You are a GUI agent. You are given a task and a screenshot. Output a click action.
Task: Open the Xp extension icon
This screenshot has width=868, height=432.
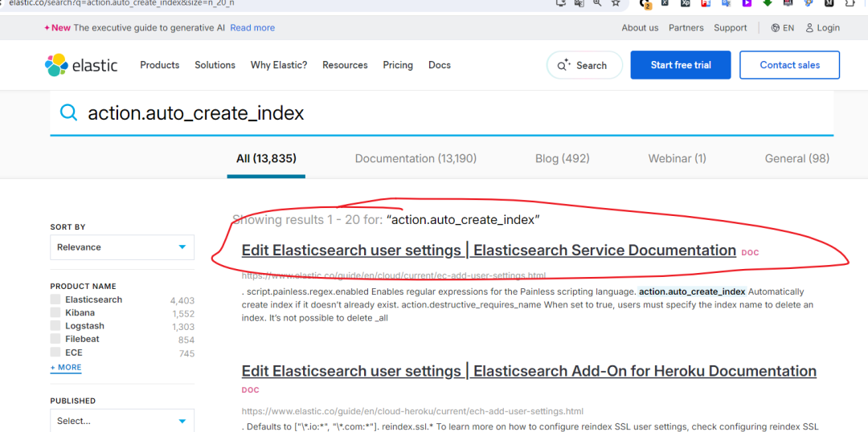point(686,2)
